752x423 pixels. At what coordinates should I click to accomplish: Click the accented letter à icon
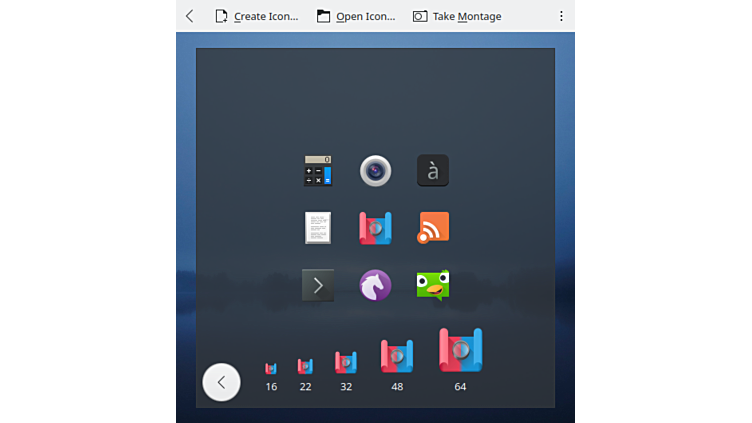pyautogui.click(x=432, y=171)
